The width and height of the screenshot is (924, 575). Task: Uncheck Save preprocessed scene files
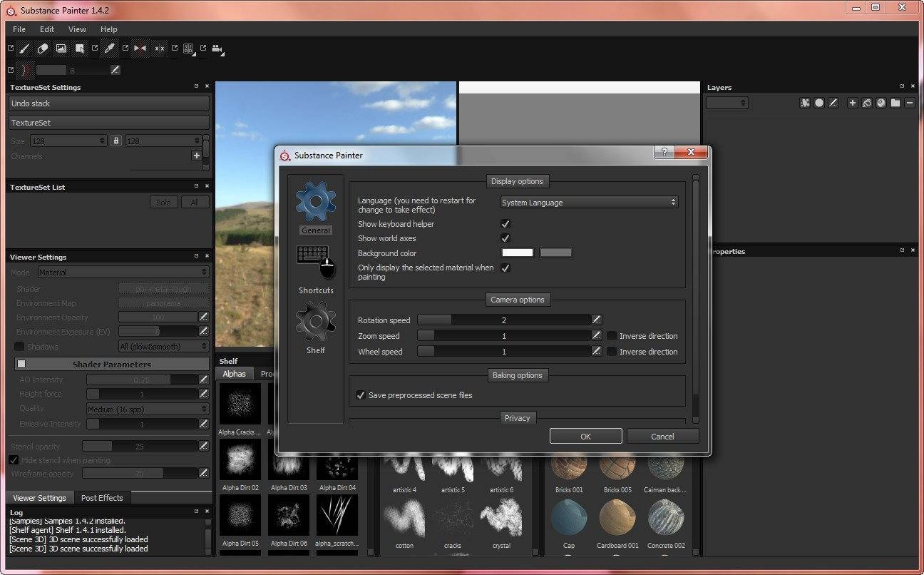pos(361,395)
